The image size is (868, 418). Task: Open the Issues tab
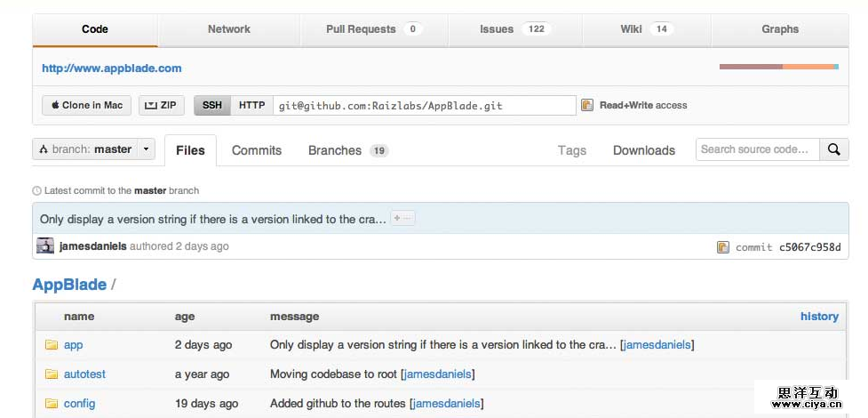click(514, 29)
